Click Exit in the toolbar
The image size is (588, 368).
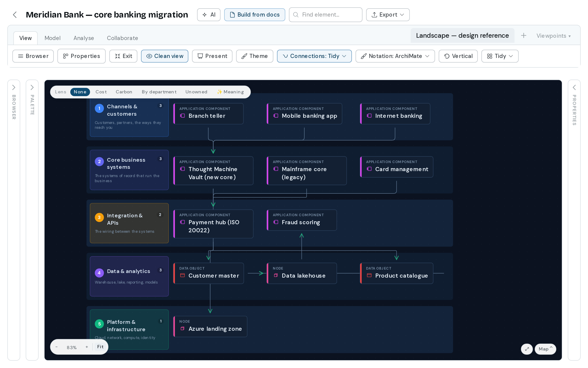click(123, 56)
